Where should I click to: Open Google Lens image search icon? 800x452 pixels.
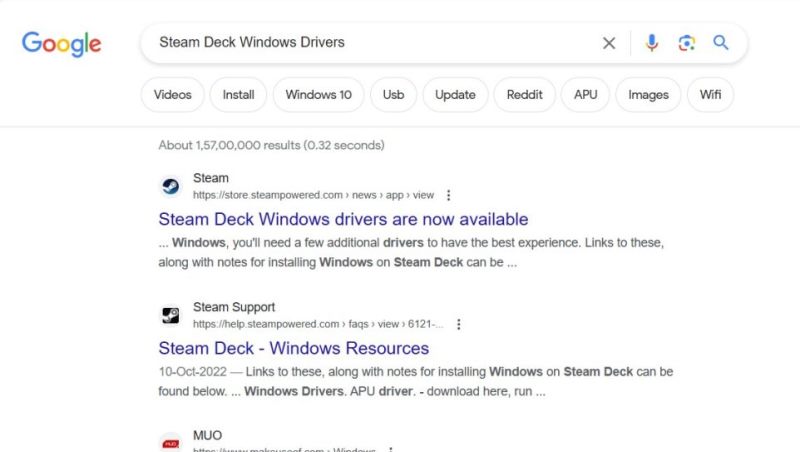click(686, 43)
